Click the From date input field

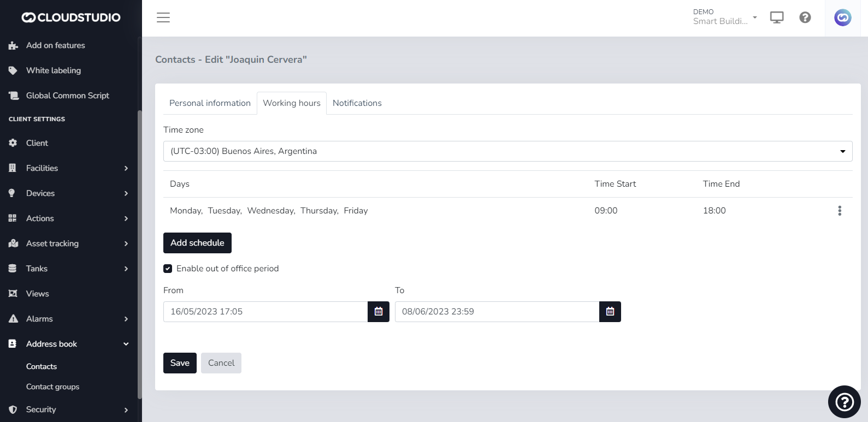pyautogui.click(x=265, y=312)
